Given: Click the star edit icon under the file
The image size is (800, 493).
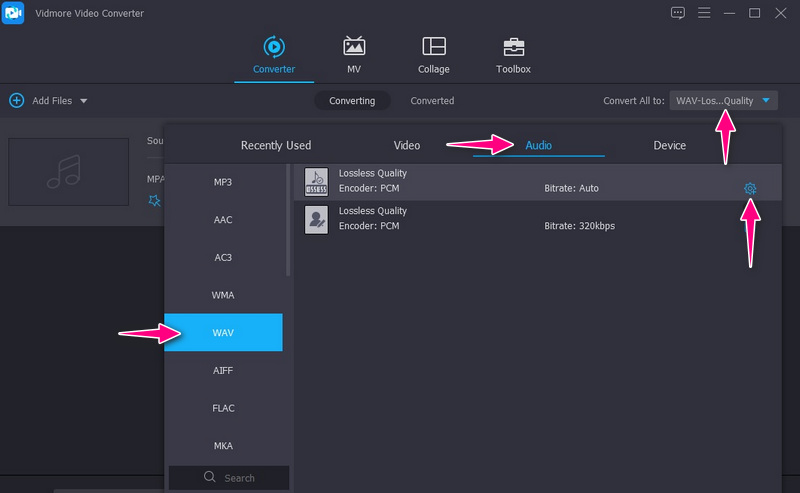Looking at the screenshot, I should (154, 200).
